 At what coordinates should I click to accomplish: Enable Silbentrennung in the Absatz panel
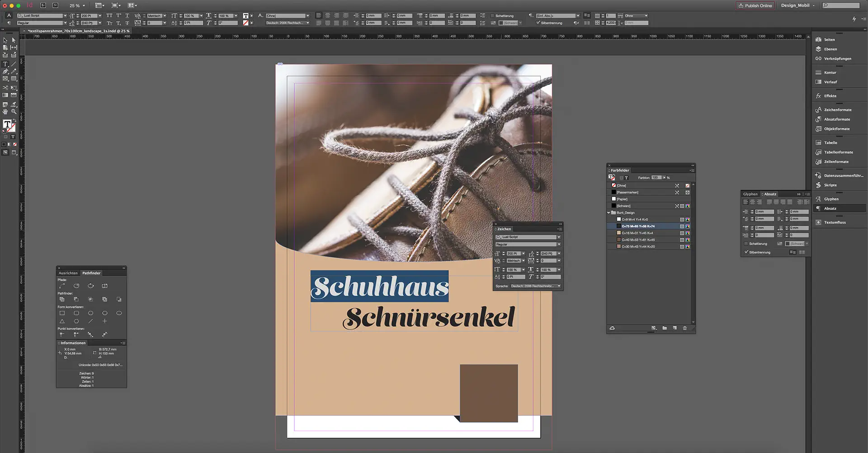click(x=746, y=252)
